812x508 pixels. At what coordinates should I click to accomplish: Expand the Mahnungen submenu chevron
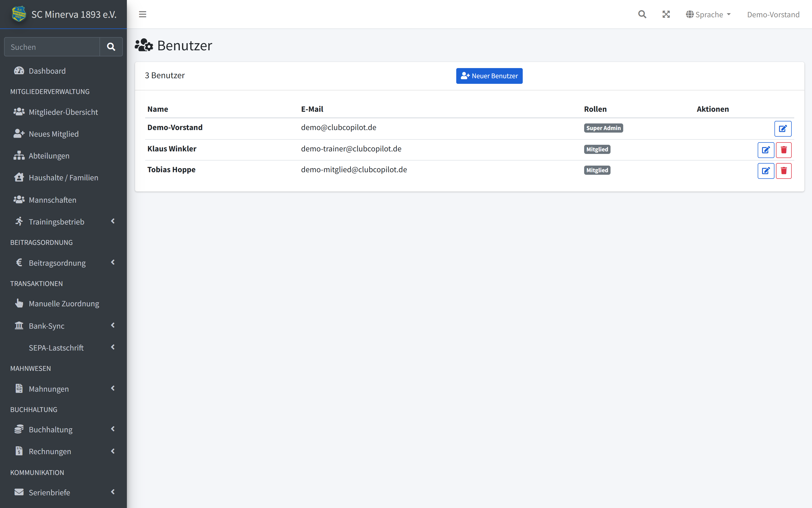[113, 388]
